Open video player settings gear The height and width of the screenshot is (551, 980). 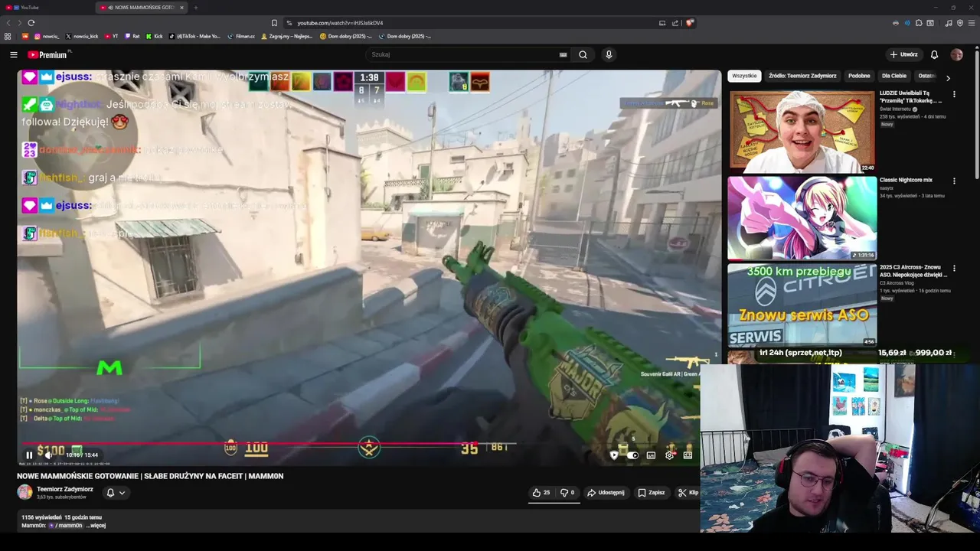pyautogui.click(x=669, y=455)
